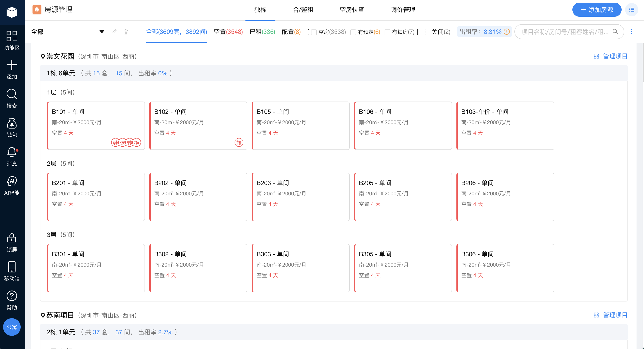The height and width of the screenshot is (349, 644).
Task: Open room card B303 - 单间
Action: pyautogui.click(x=300, y=268)
